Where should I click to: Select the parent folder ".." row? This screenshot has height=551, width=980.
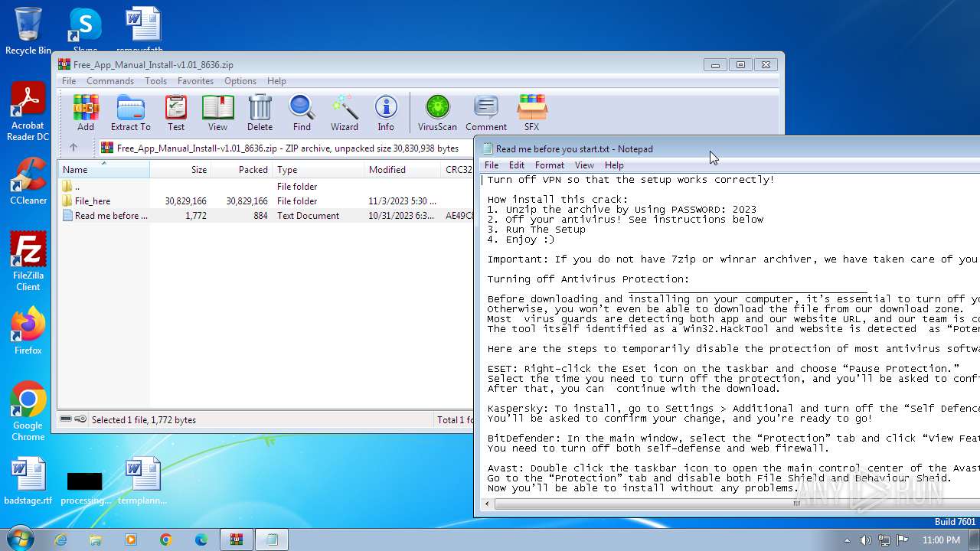click(x=265, y=187)
